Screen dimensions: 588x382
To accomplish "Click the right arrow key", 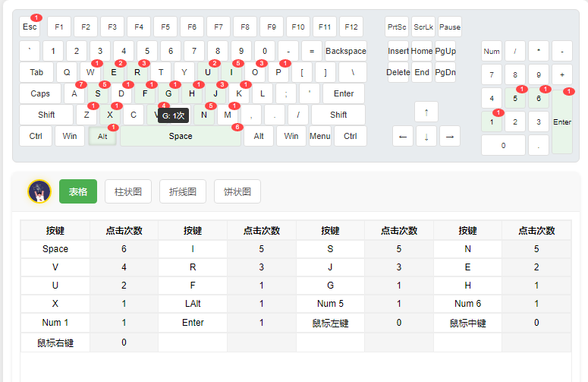I will coord(450,136).
